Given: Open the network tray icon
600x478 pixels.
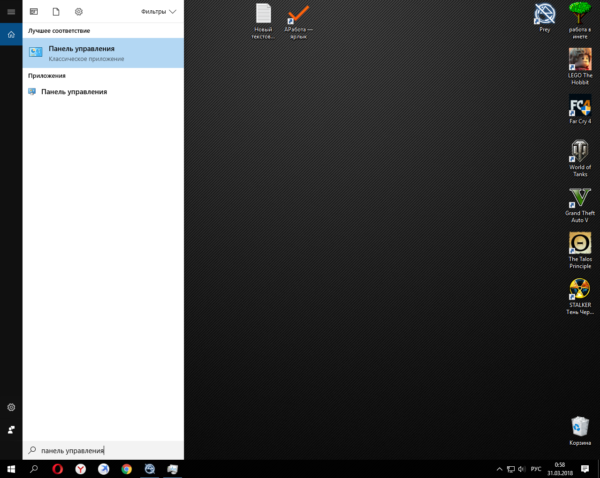Looking at the screenshot, I should (511, 469).
